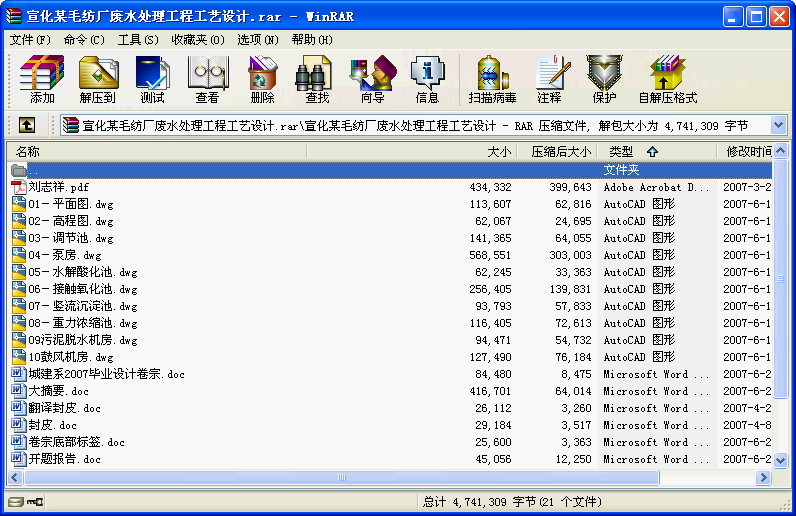The image size is (796, 516).
Task: Open the 文件(F) menu
Action: (30, 40)
